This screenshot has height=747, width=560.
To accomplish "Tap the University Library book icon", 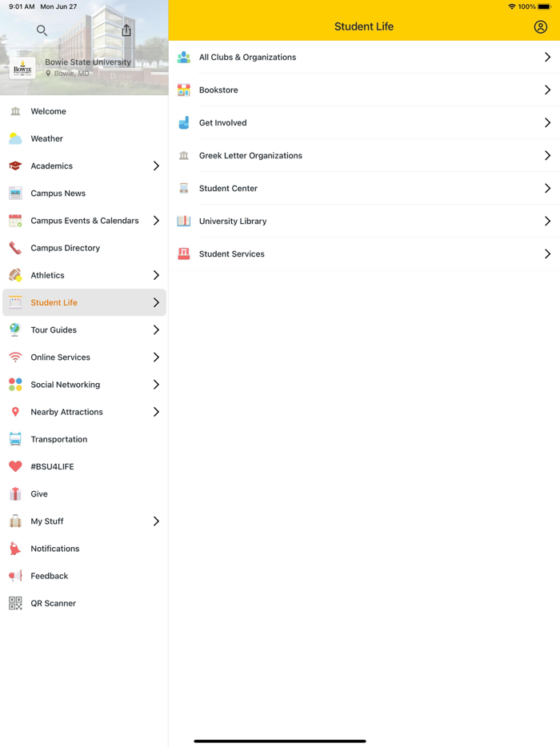I will (184, 222).
